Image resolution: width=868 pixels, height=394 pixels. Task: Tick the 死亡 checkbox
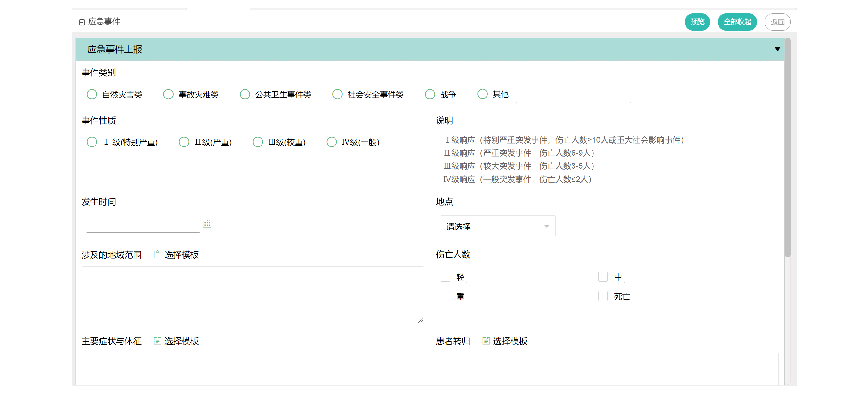click(x=602, y=296)
